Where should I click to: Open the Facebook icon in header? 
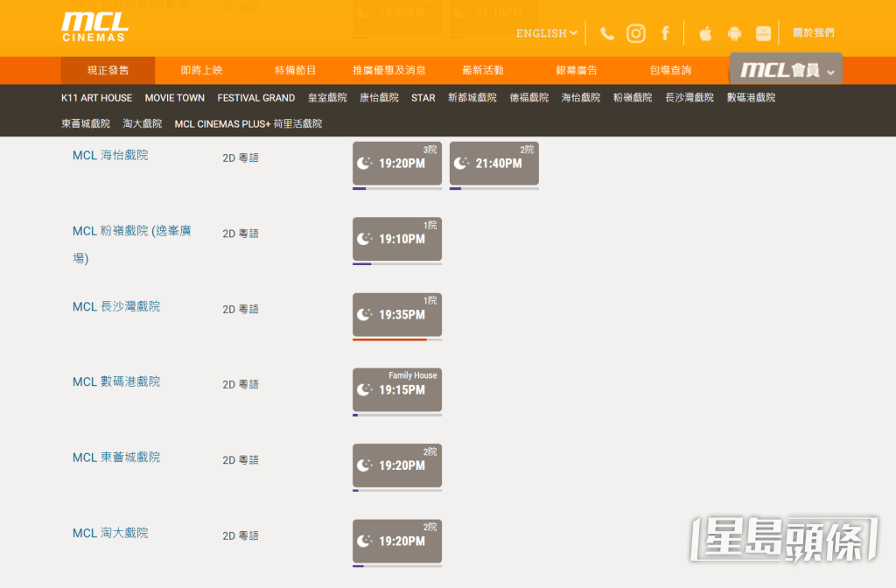tap(665, 34)
